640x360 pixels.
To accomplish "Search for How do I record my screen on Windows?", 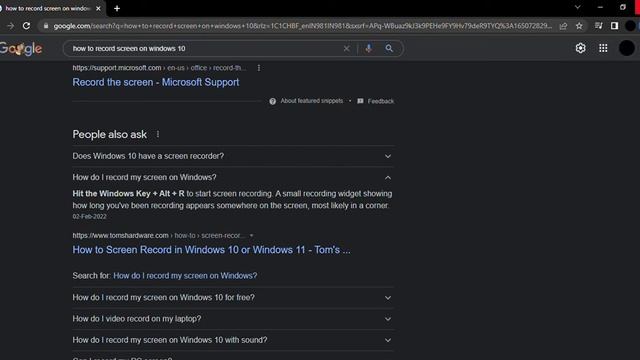I will click(x=185, y=276).
